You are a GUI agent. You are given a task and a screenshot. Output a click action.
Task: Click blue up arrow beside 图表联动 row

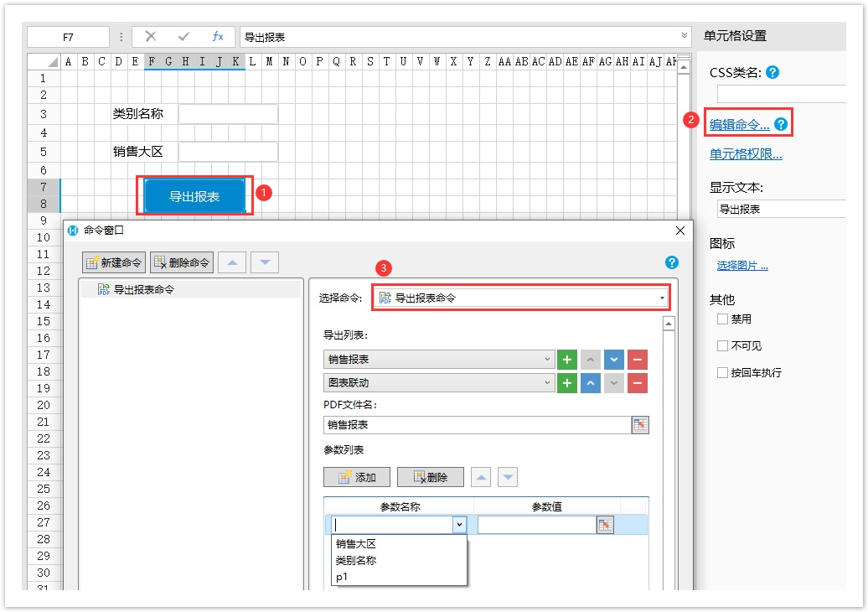point(591,382)
